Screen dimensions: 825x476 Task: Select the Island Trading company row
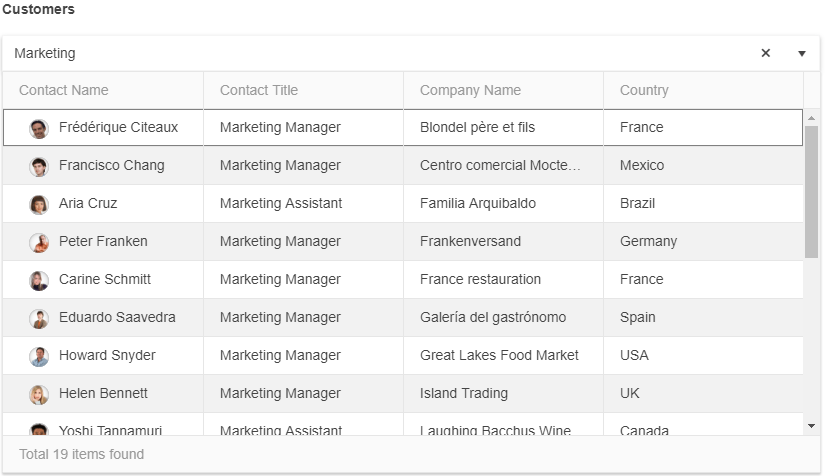point(403,393)
